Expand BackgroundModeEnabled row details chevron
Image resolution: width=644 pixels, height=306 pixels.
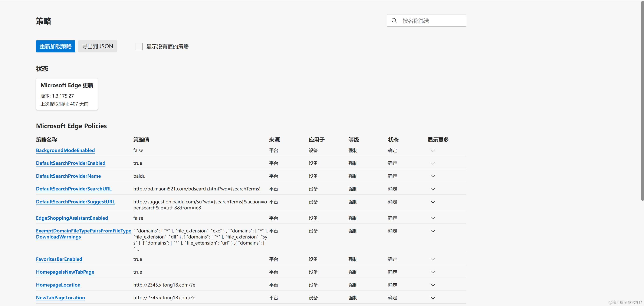pos(433,151)
